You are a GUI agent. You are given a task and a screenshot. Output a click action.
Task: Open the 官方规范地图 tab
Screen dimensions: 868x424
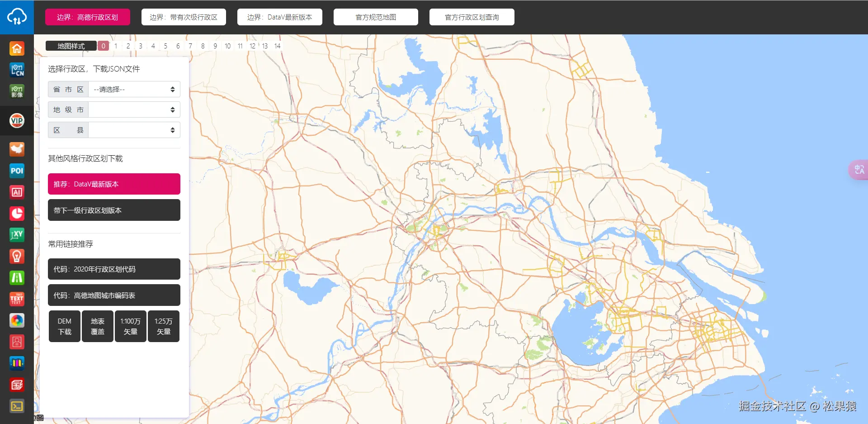pos(376,17)
